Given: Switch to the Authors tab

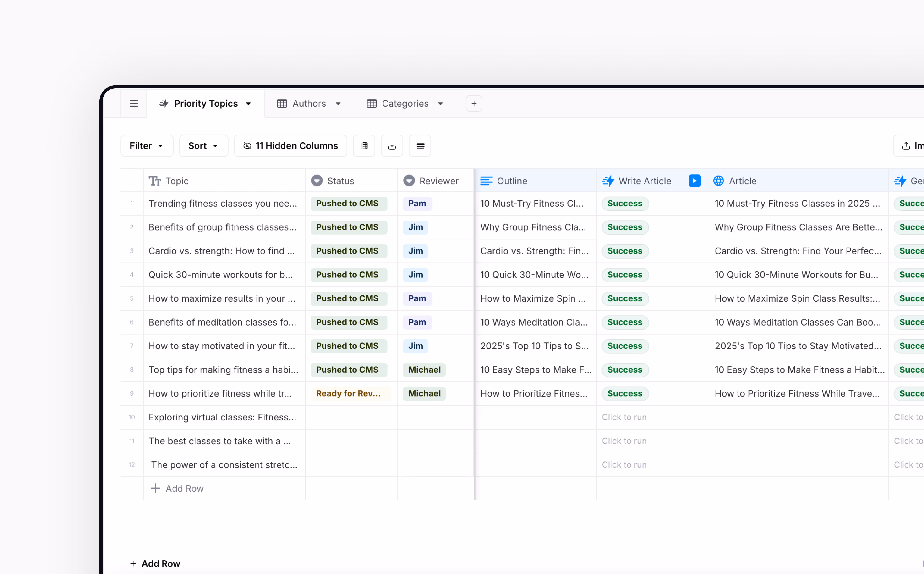Looking at the screenshot, I should tap(309, 104).
